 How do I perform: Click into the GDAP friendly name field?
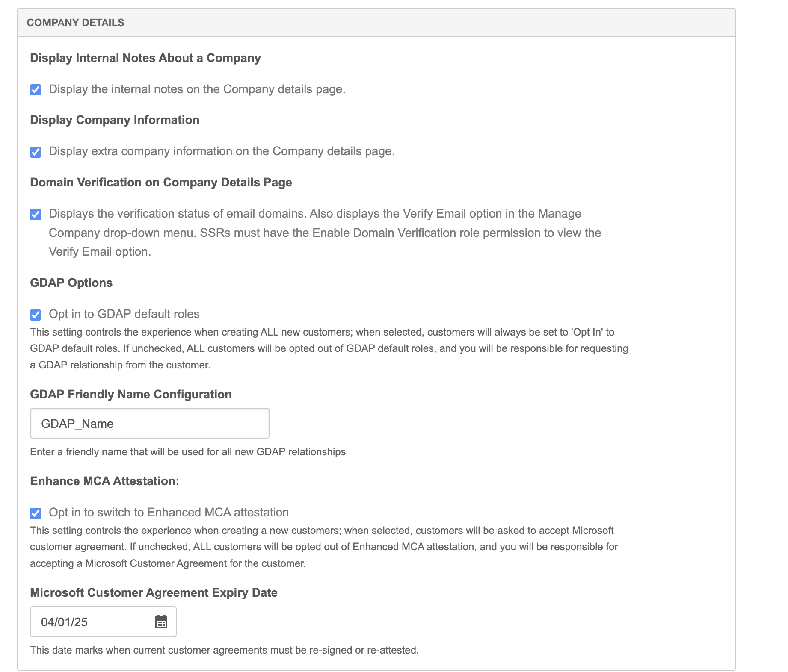149,423
